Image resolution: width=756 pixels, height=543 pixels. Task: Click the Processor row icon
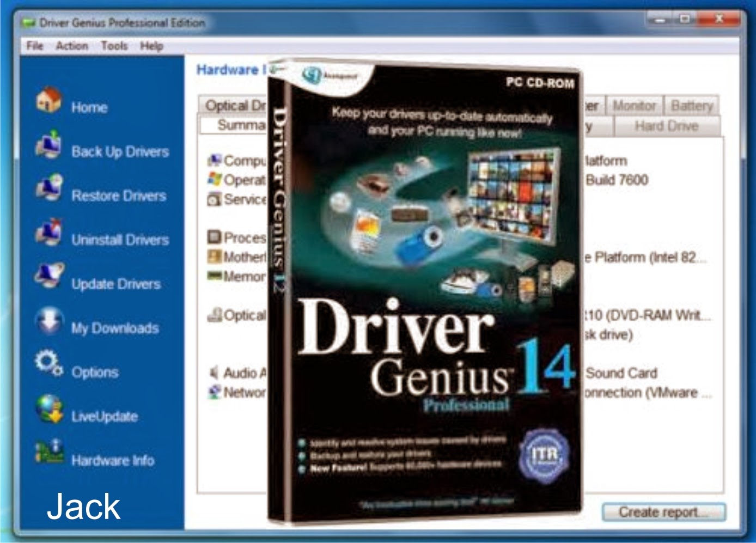(x=215, y=237)
